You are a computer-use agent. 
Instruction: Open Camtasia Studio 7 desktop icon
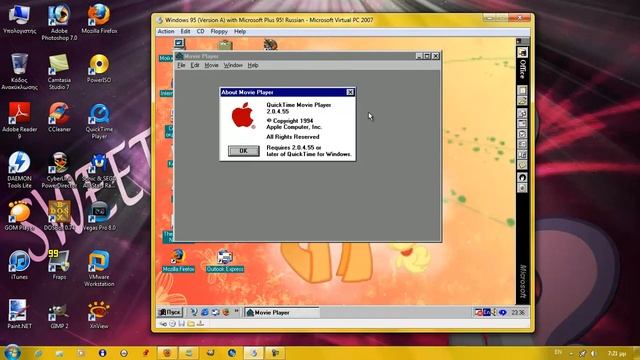(59, 71)
